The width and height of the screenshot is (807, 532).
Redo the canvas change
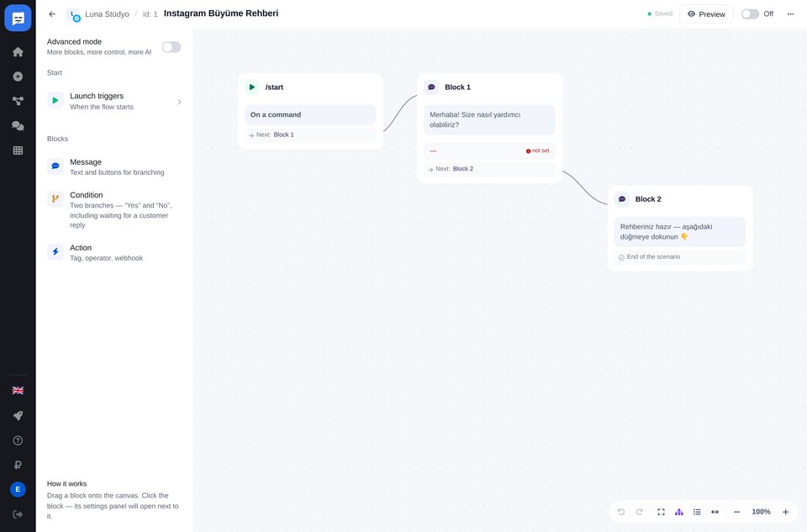(639, 512)
